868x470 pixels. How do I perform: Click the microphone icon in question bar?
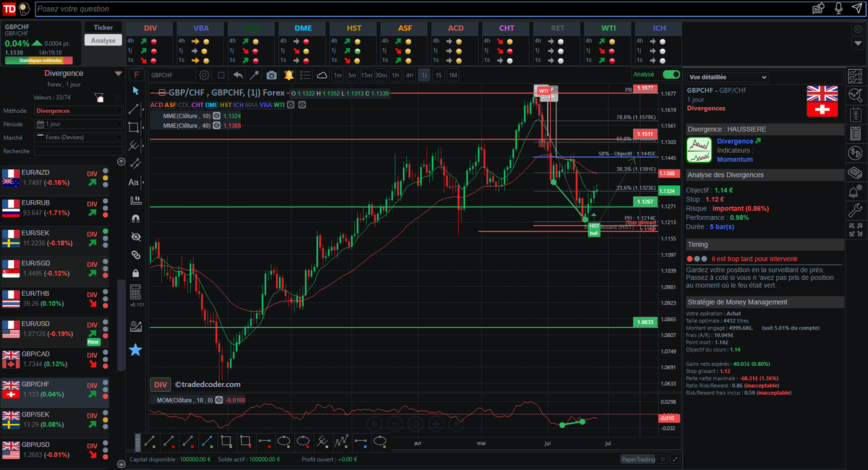(x=839, y=9)
